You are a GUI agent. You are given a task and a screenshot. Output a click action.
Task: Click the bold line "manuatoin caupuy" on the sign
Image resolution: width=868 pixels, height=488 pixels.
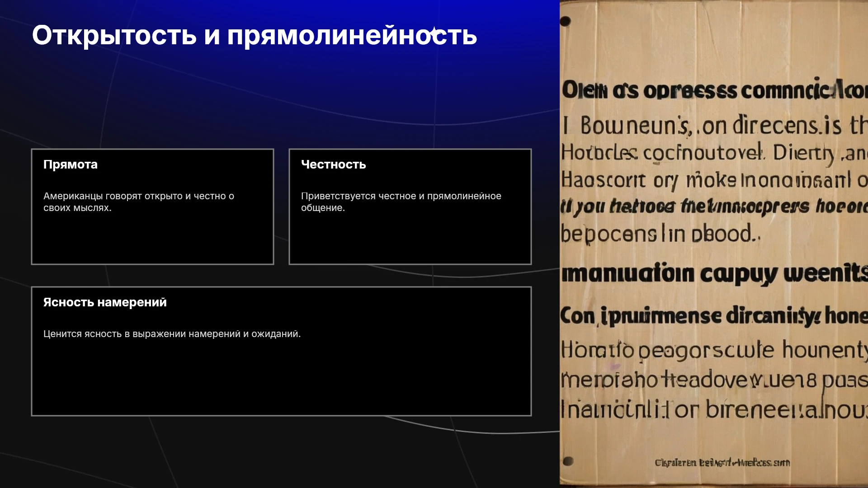(714, 273)
